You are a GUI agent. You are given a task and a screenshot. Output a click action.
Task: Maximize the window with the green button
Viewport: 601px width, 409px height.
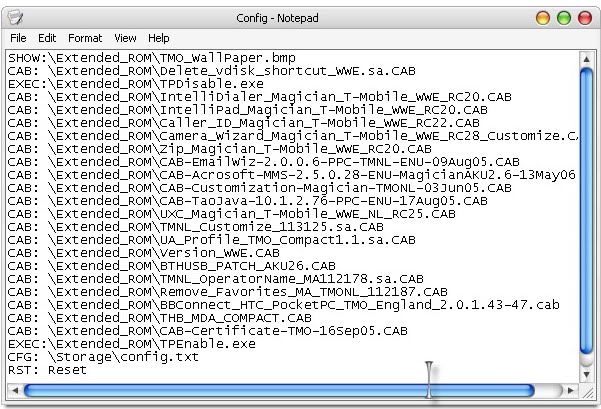[x=565, y=18]
